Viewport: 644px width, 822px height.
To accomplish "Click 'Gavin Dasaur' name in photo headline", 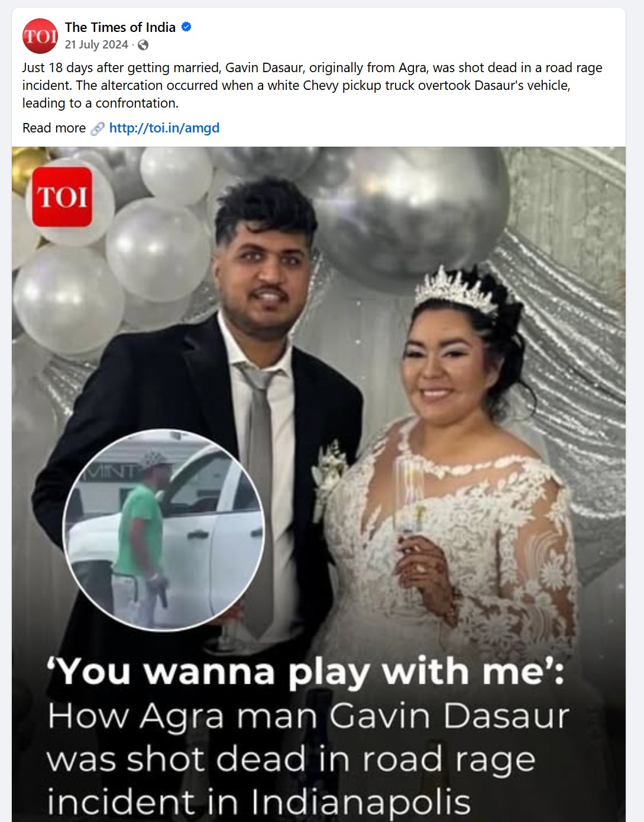I will [449, 716].
